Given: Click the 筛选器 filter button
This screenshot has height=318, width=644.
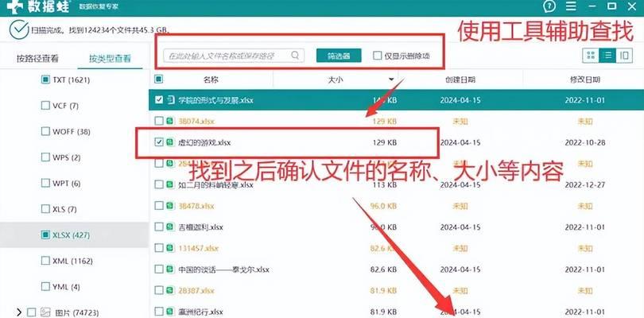Looking at the screenshot, I should tap(339, 56).
